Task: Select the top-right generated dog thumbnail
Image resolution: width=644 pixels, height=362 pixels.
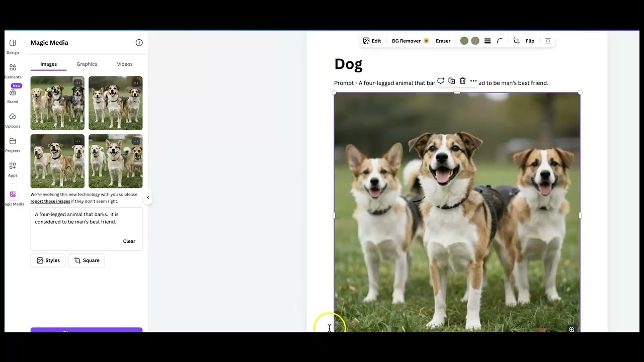Action: tap(116, 103)
